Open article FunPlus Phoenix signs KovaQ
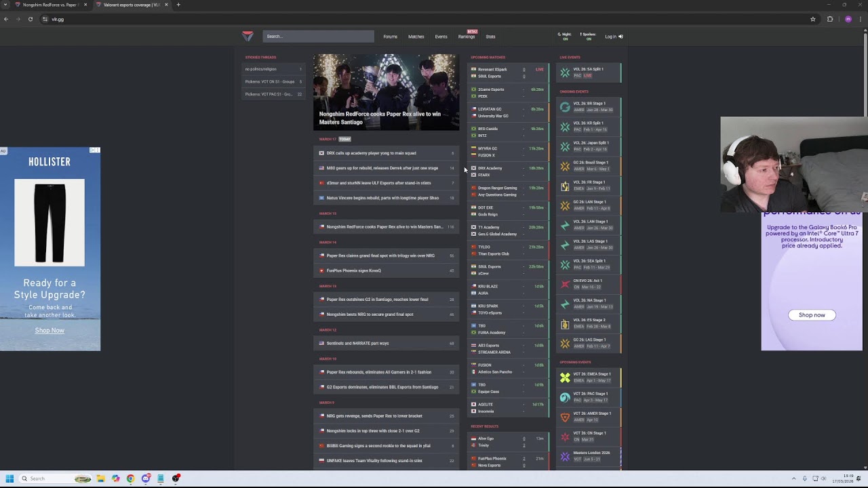 tap(387, 270)
